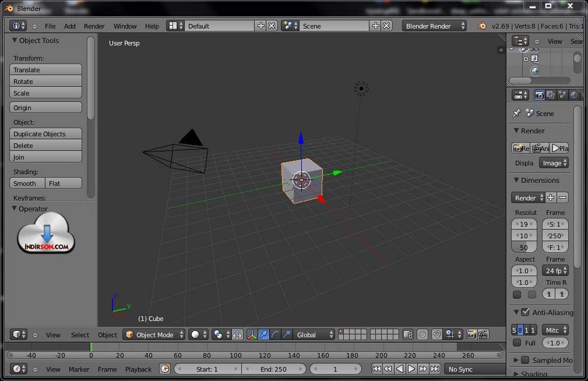The height and width of the screenshot is (381, 588).
Task: Toggle the 3D manipulator axes button
Action: [252, 334]
